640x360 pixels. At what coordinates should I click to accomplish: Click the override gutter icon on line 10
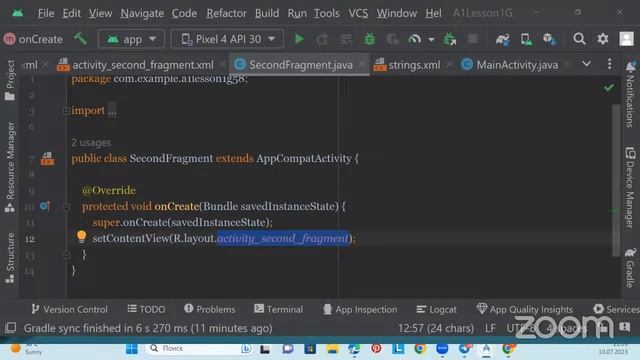point(45,206)
